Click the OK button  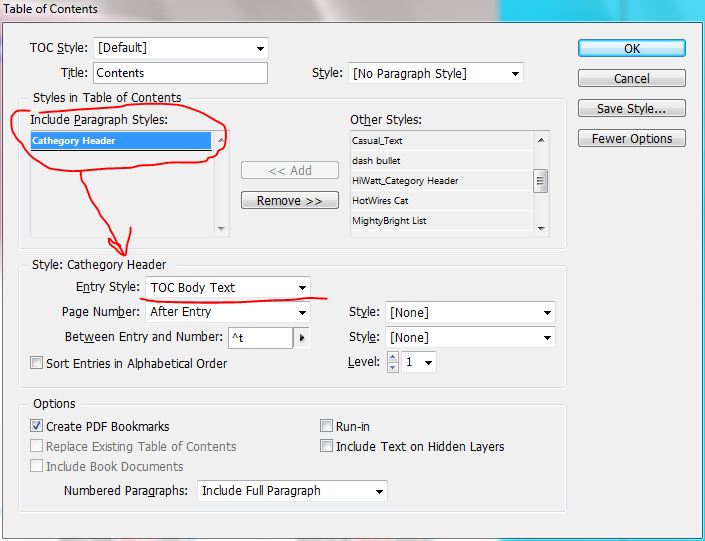click(x=632, y=48)
